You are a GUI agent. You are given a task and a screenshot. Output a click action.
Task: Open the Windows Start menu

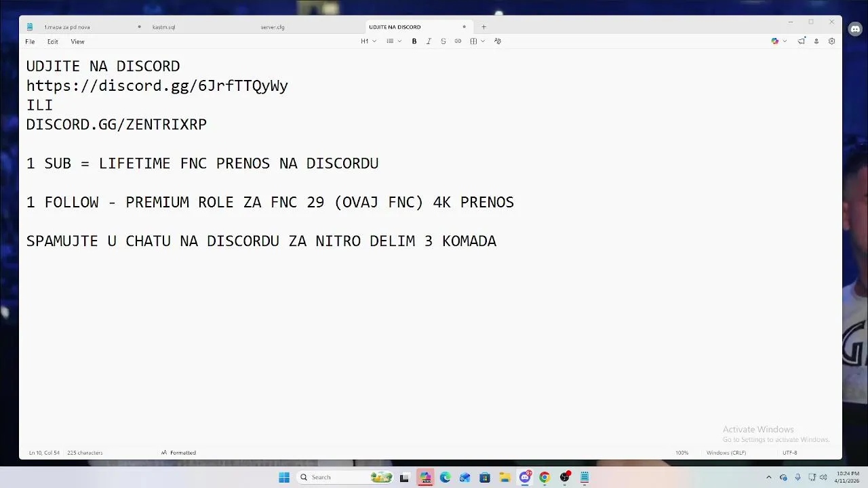coord(284,477)
